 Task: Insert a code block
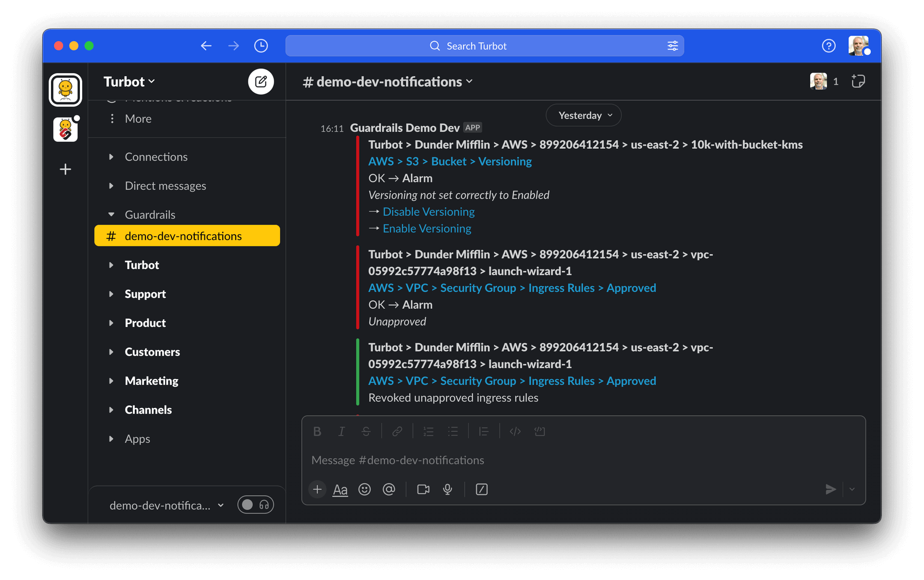point(540,431)
